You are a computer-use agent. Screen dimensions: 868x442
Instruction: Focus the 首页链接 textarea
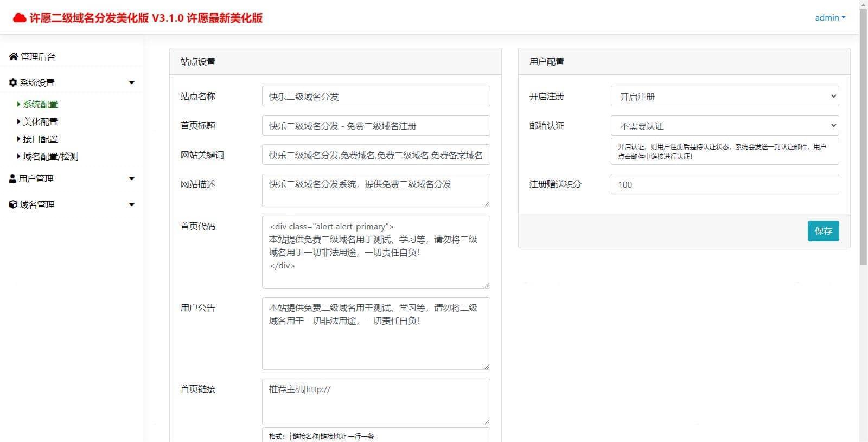pyautogui.click(x=376, y=402)
